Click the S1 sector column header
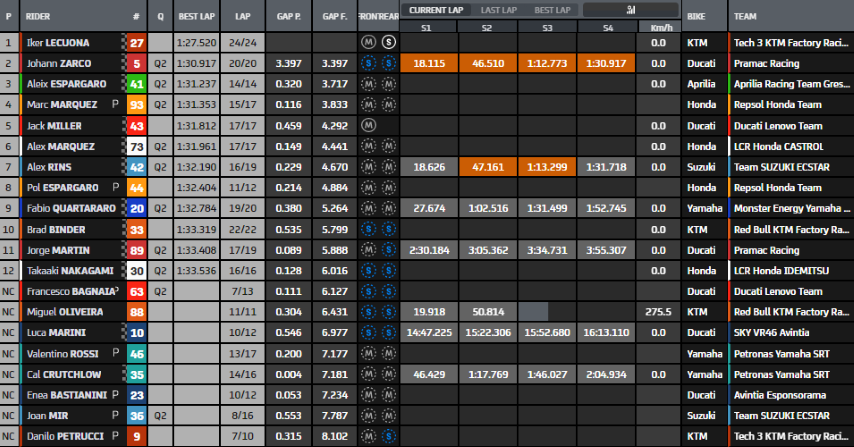The image size is (854, 447). point(426,27)
